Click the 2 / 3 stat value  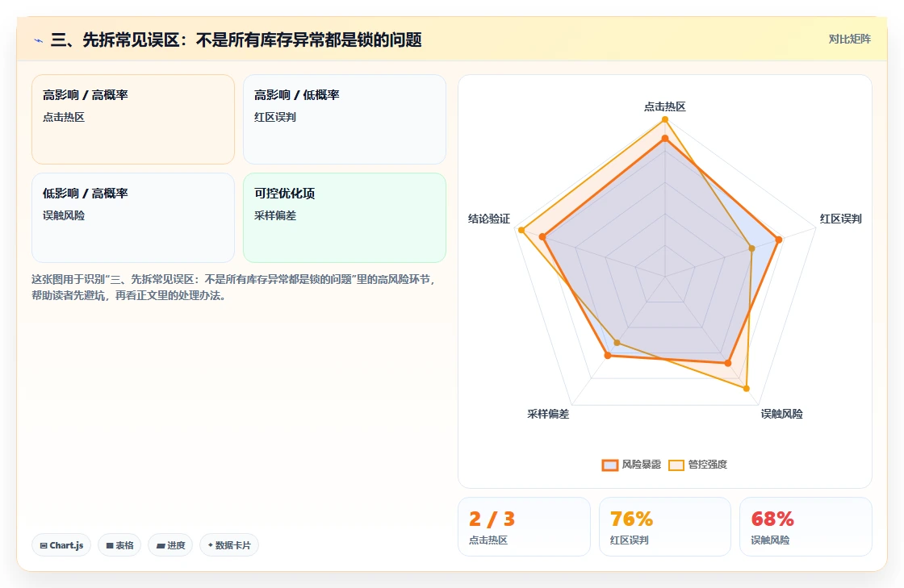492,519
